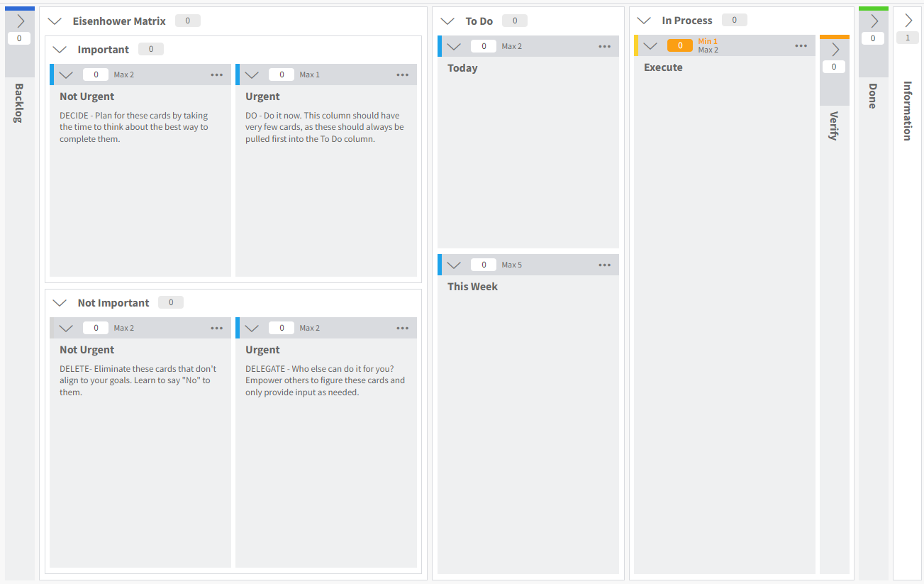Image resolution: width=924 pixels, height=584 pixels.
Task: Click the Verify lane count badge
Action: pos(834,67)
